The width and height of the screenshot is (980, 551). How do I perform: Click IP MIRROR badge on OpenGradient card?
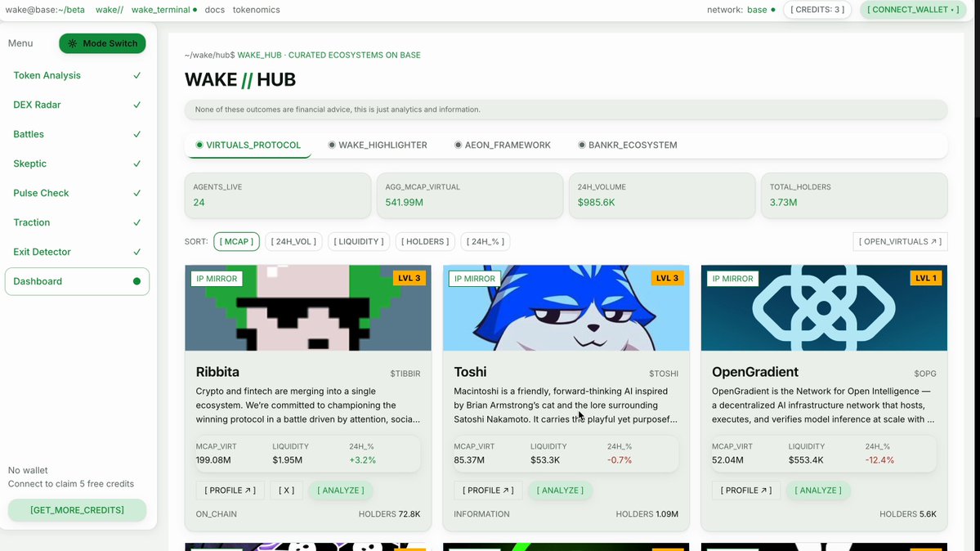(732, 278)
